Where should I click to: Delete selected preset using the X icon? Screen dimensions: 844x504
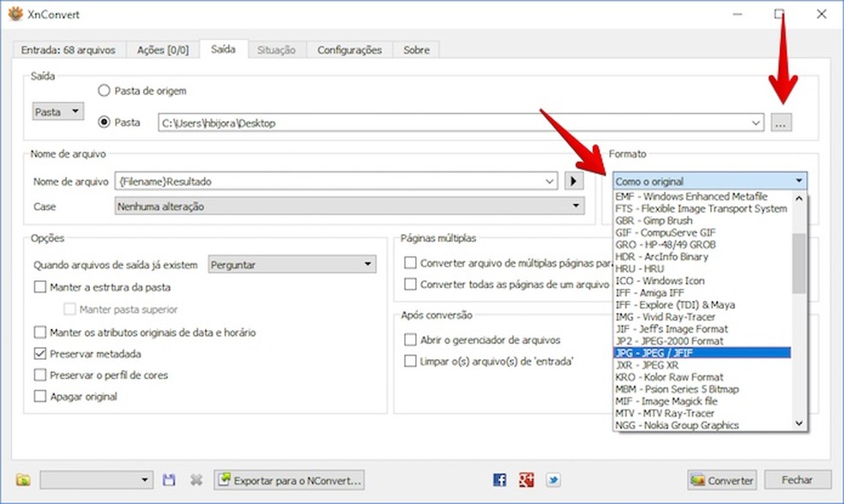click(196, 480)
